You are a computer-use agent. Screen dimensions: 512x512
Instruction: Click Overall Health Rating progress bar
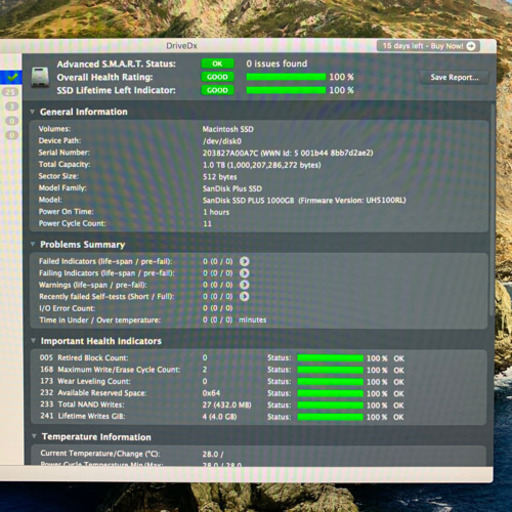pos(286,77)
